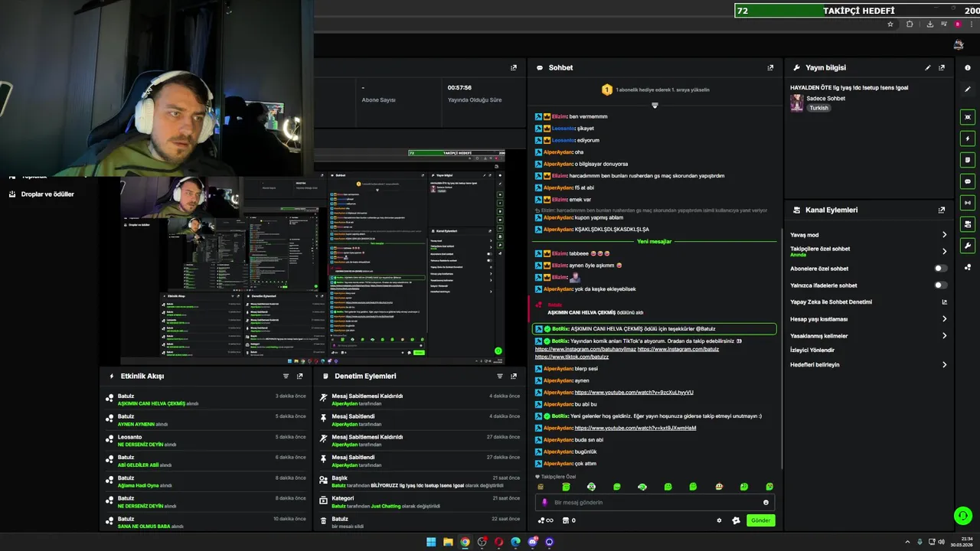Click the broadcast signal icon in right sidebar
980x551 pixels.
coord(968,203)
